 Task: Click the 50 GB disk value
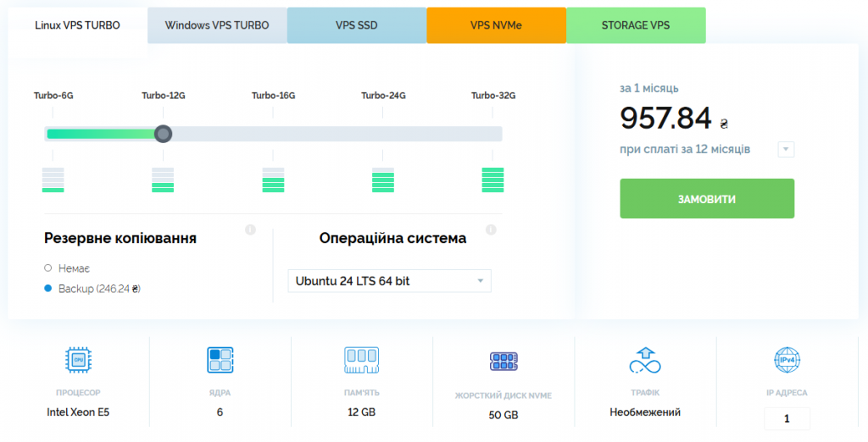click(x=504, y=415)
